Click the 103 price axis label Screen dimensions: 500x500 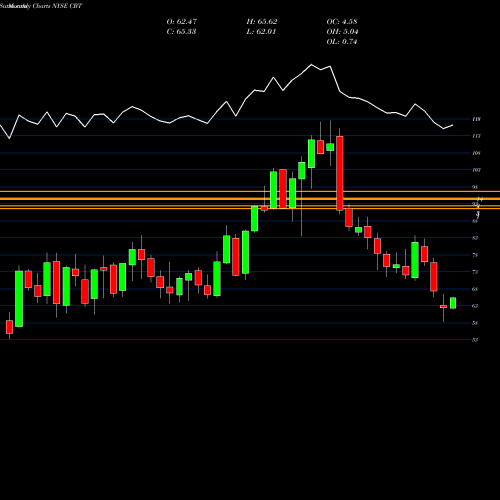tap(476, 170)
